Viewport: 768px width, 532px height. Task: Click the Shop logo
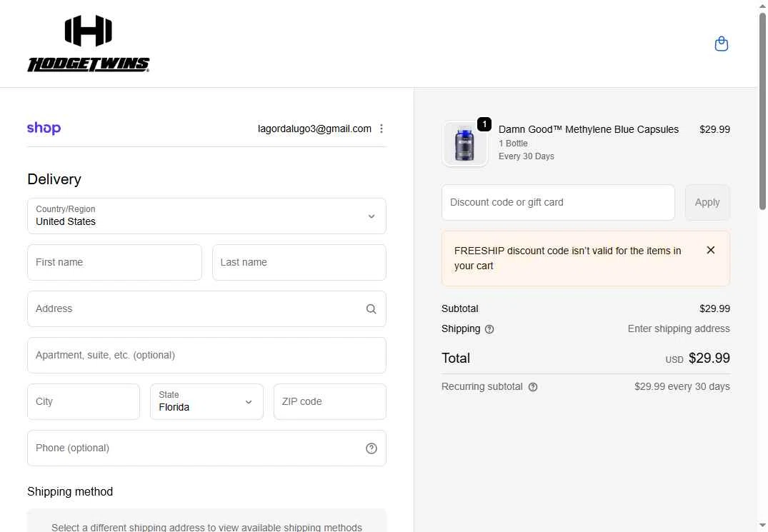44,129
